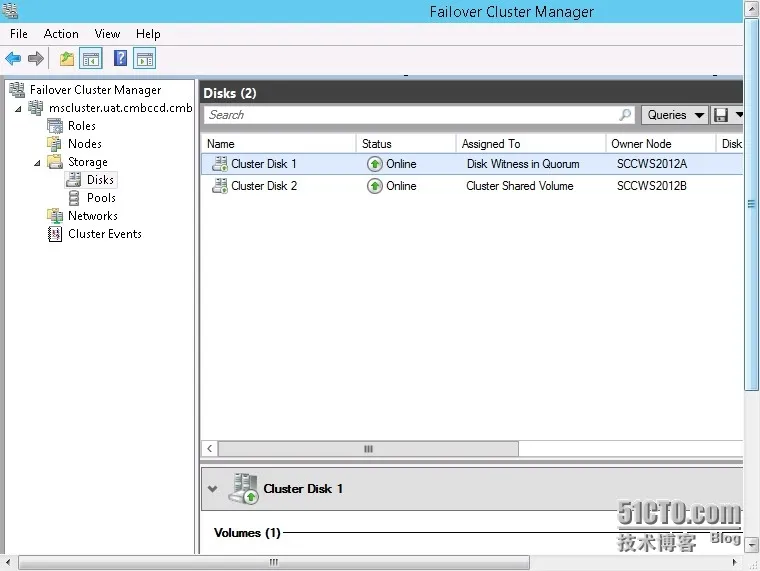
Task: Click the window vertical scroll down arrow
Action: (751, 545)
